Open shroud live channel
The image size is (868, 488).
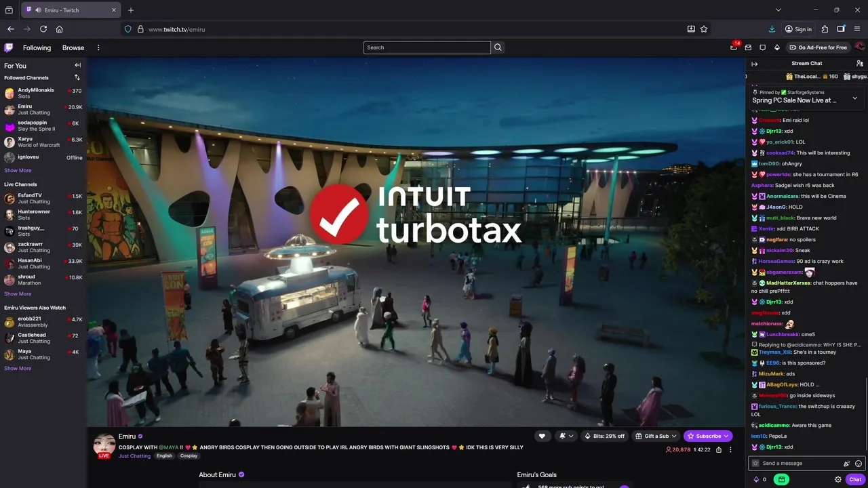coord(43,280)
